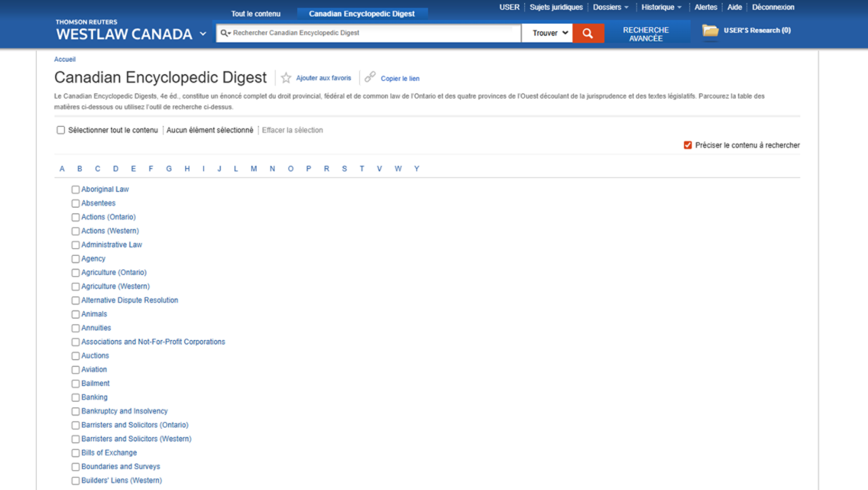Jump to topics starting with M
Viewport: 868px width, 490px height.
coord(253,168)
